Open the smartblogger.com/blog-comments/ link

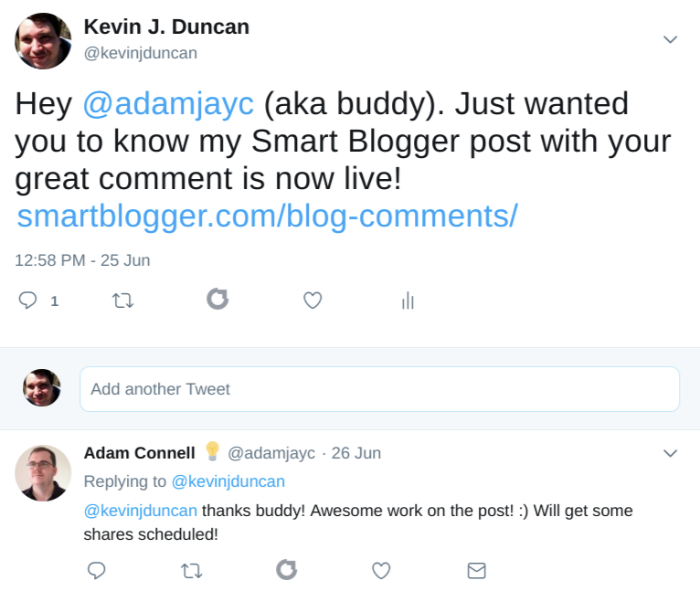click(267, 216)
